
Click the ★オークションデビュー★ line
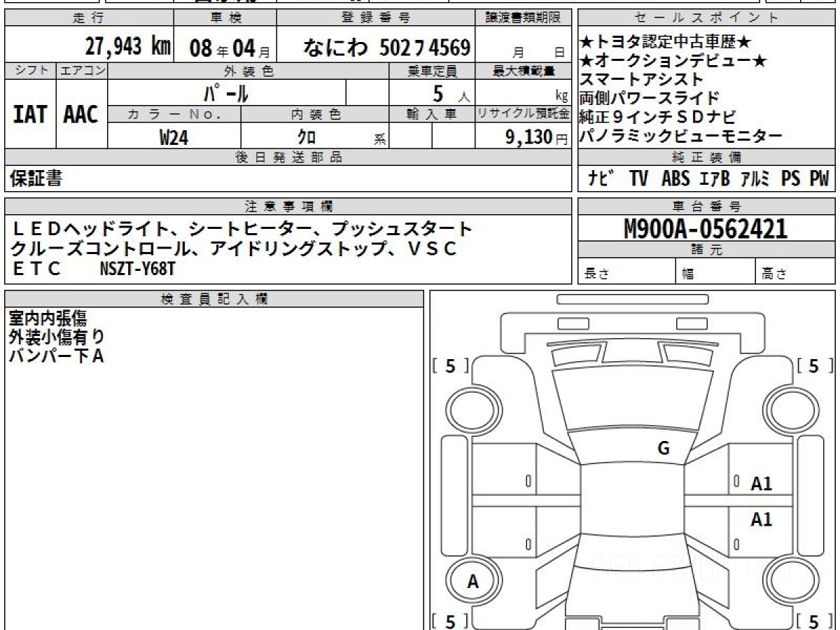(674, 62)
